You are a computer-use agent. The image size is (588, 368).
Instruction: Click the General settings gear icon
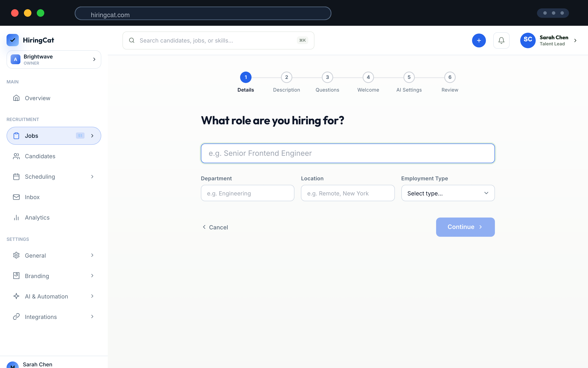tap(16, 255)
